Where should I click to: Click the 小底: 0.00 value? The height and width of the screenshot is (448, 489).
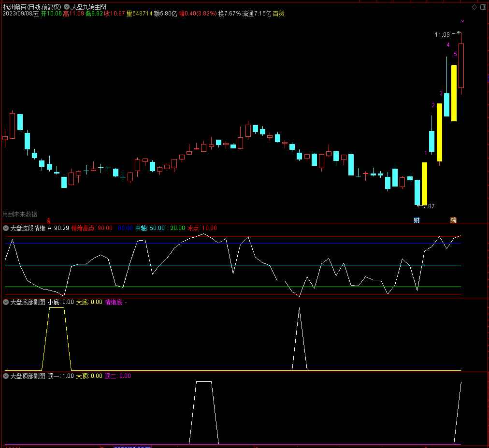[x=61, y=302]
